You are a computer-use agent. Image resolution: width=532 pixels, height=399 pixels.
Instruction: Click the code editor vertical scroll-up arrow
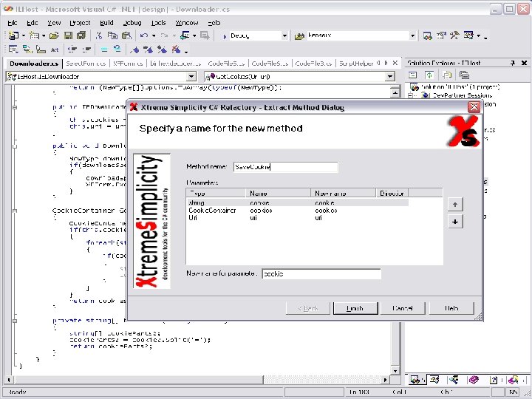tap(395, 92)
